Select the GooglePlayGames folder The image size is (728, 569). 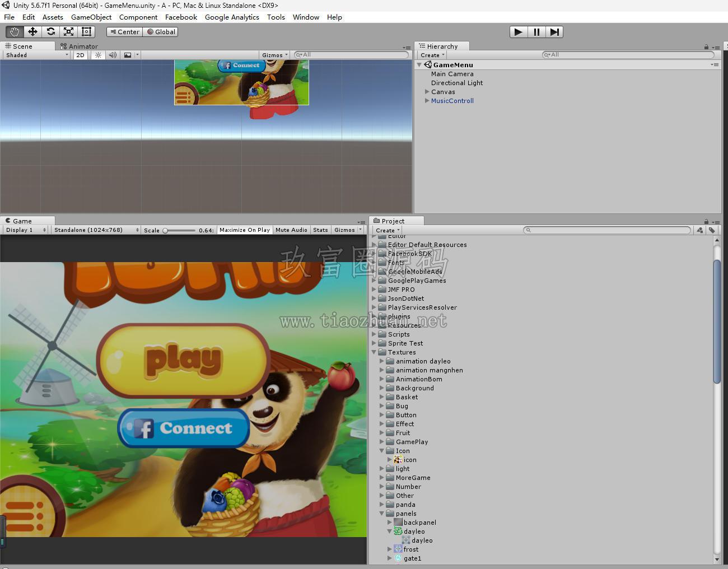coord(417,281)
